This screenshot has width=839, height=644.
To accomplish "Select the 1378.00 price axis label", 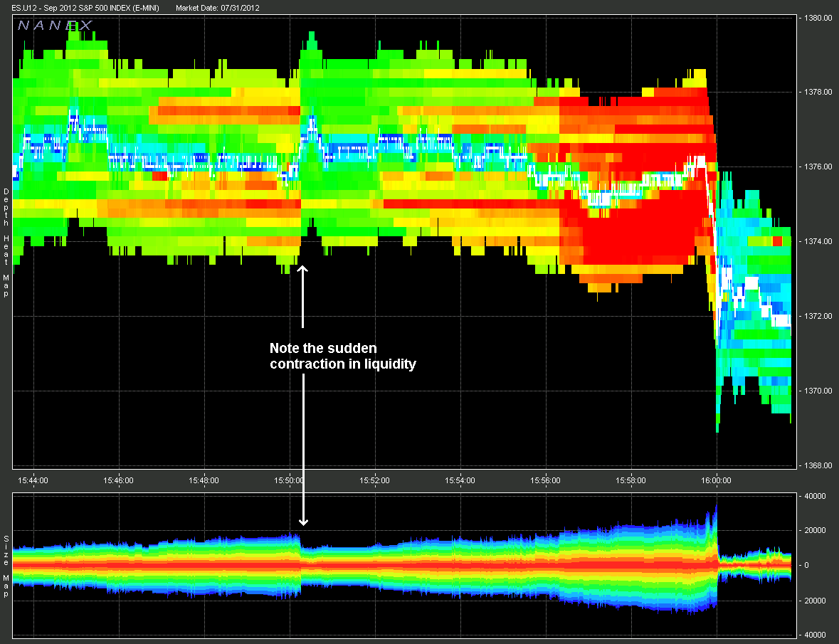I will [818, 92].
